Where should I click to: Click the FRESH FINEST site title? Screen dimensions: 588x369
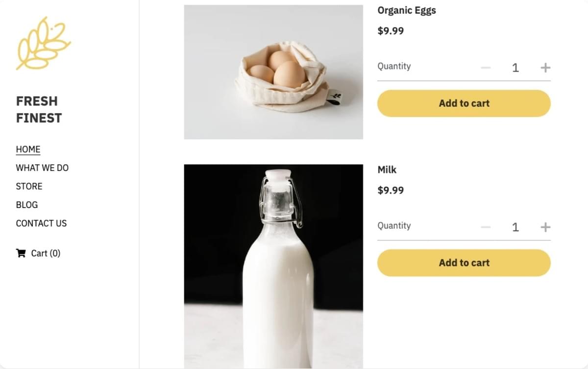tap(39, 109)
